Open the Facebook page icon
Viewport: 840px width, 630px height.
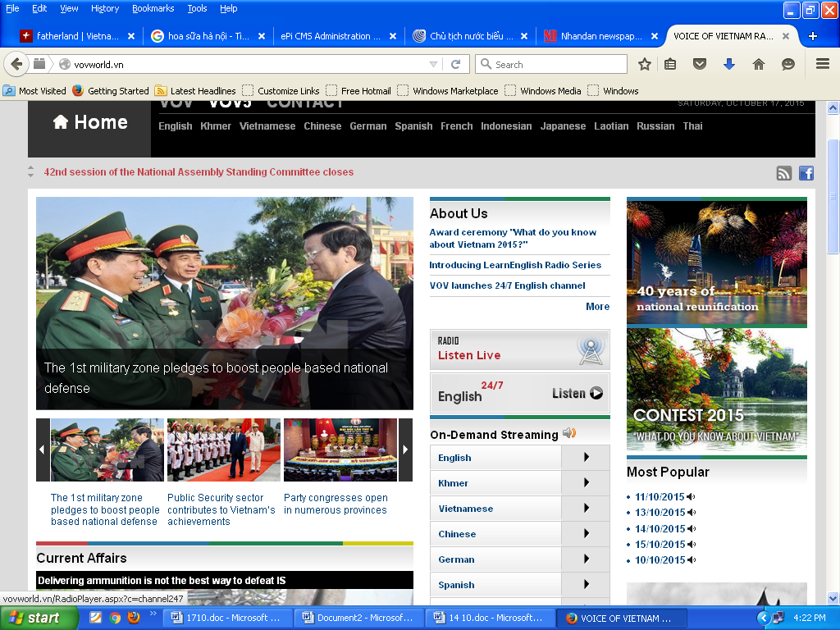click(806, 172)
